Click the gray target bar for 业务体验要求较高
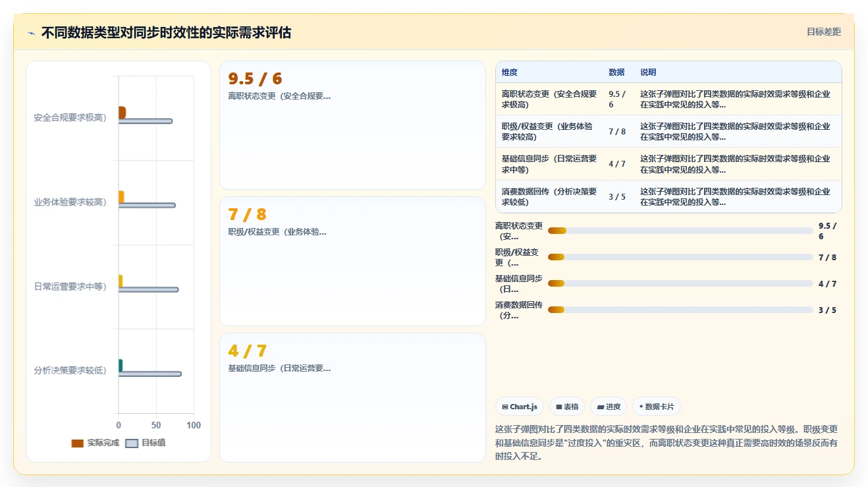The height and width of the screenshot is (487, 868). pos(147,206)
